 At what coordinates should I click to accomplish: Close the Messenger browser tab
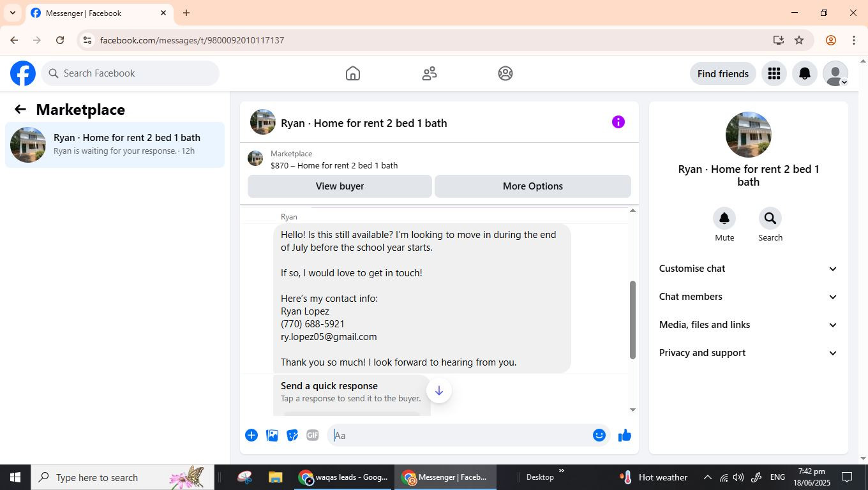(163, 13)
